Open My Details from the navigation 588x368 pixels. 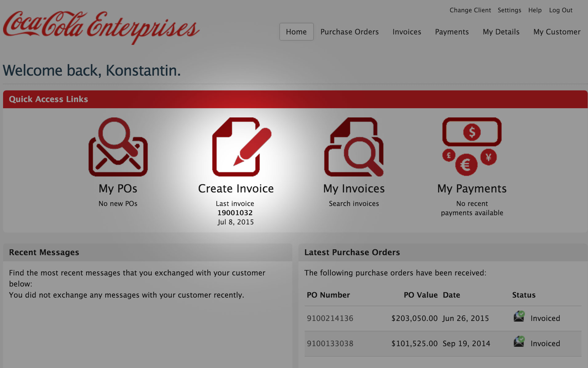(501, 32)
